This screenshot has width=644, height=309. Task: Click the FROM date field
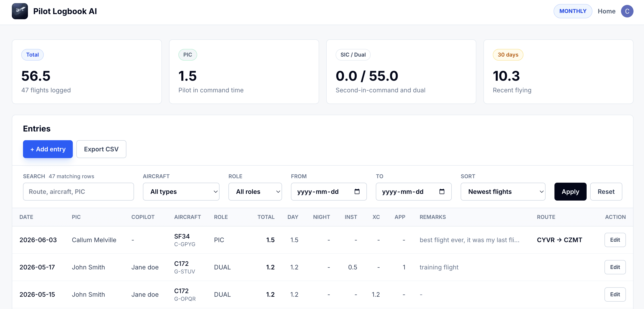click(328, 192)
